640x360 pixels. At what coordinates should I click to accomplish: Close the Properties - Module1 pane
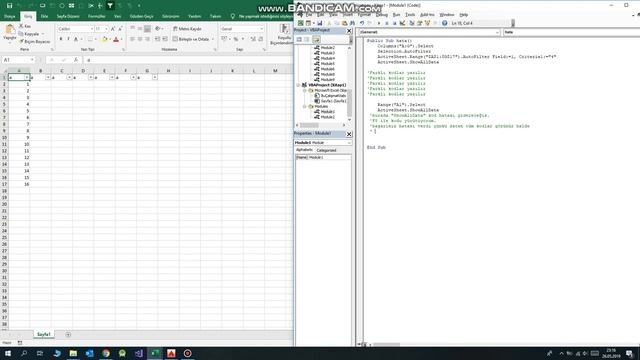tap(349, 134)
